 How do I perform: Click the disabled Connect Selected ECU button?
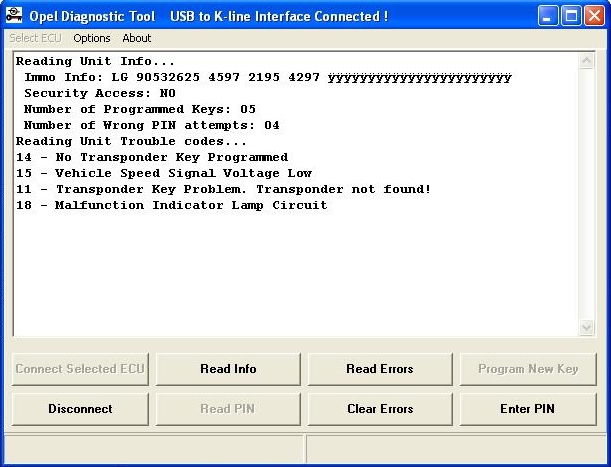point(80,369)
